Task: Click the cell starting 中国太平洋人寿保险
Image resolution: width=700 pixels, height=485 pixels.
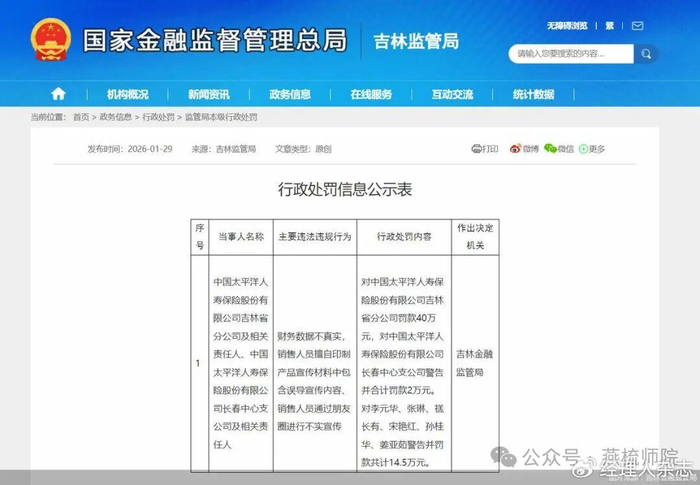Action: [x=241, y=363]
